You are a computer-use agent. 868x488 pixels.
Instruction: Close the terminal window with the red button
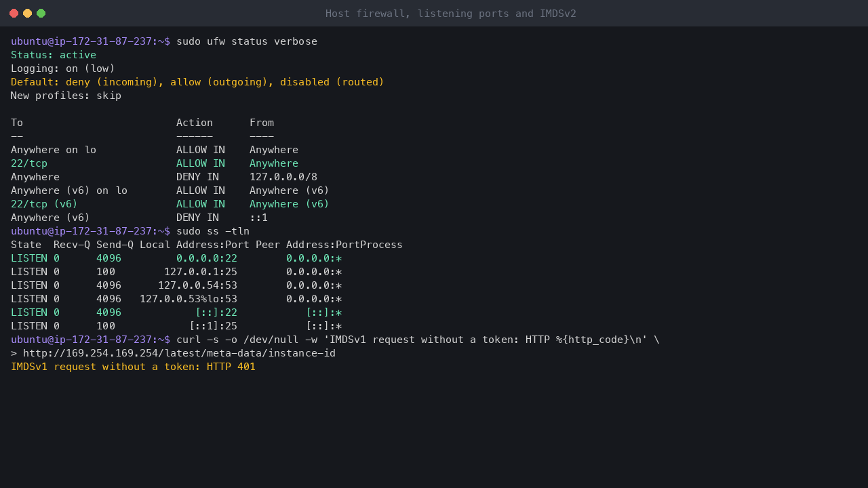tap(14, 14)
